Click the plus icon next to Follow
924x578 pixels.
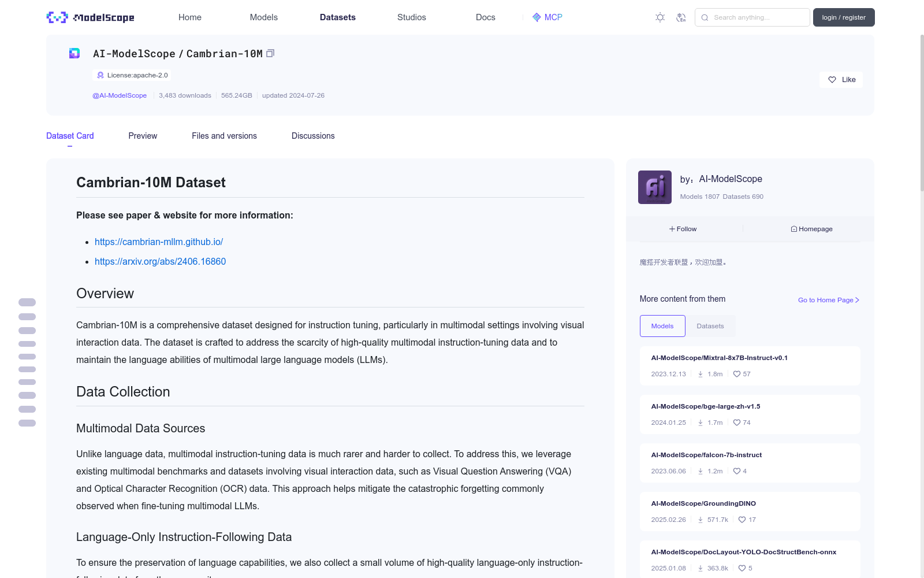click(x=672, y=229)
